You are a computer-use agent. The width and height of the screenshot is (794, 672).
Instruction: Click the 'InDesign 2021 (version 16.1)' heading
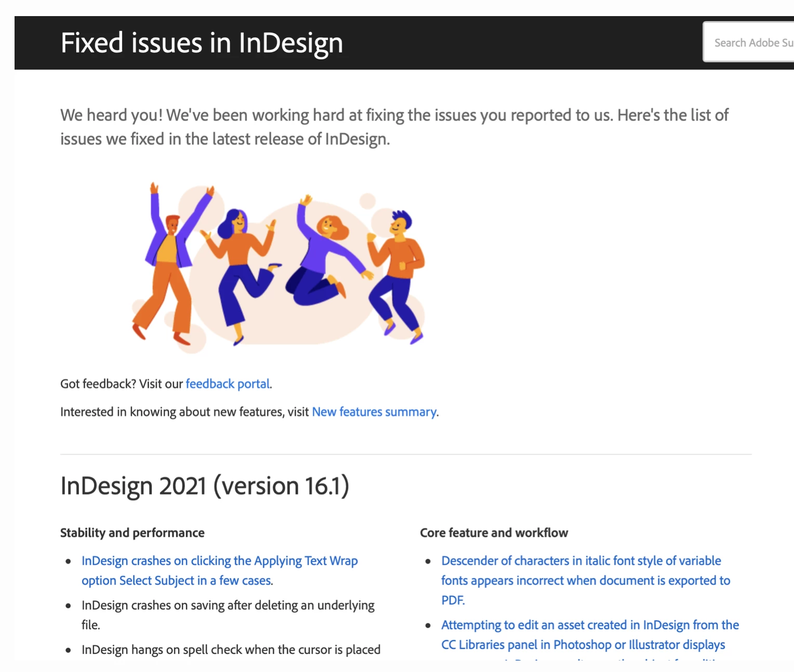(x=205, y=486)
